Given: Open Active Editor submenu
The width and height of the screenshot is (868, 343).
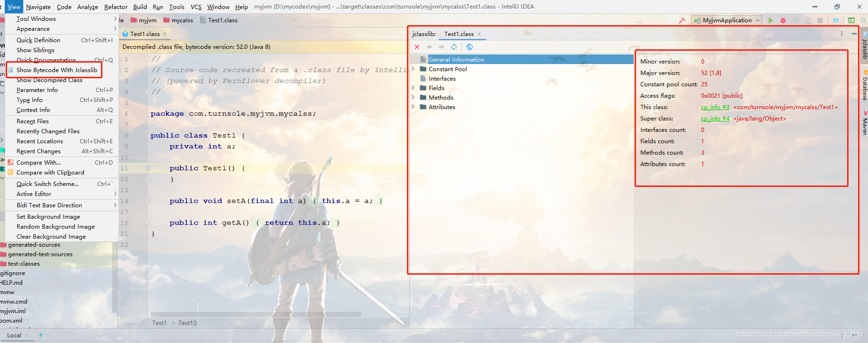Looking at the screenshot, I should click(62, 194).
